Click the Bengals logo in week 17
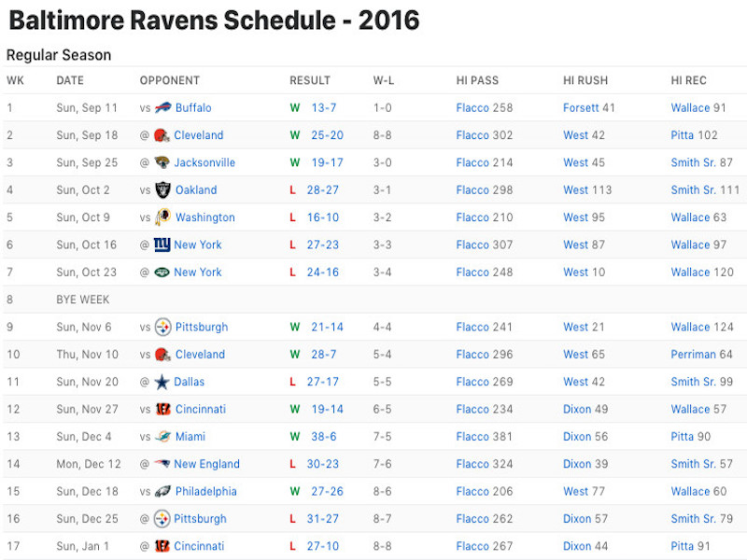 (162, 546)
